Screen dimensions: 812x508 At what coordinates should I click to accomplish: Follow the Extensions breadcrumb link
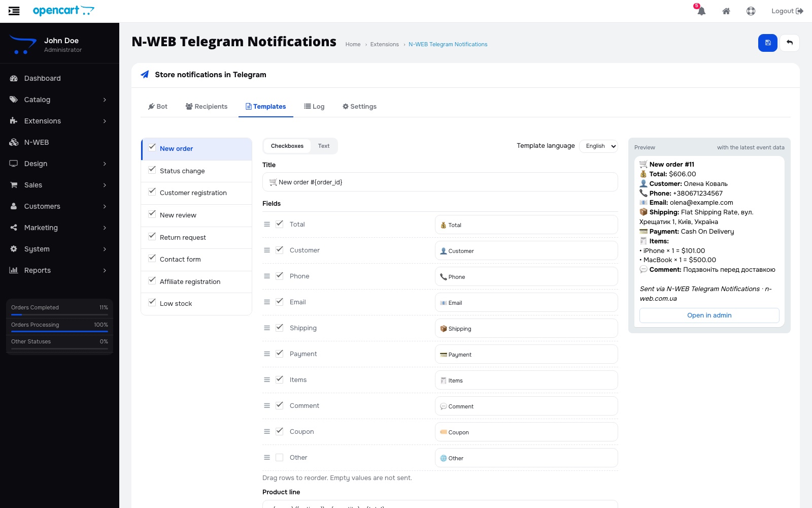[385, 45]
